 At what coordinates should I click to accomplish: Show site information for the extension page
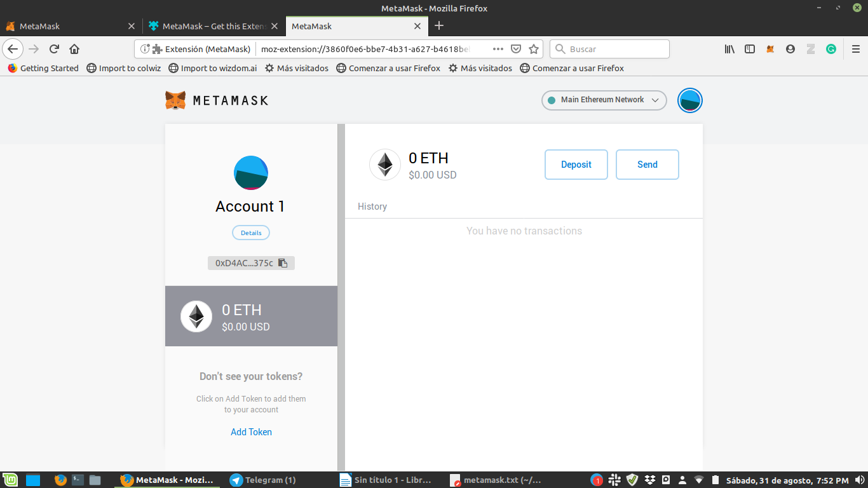pyautogui.click(x=145, y=49)
